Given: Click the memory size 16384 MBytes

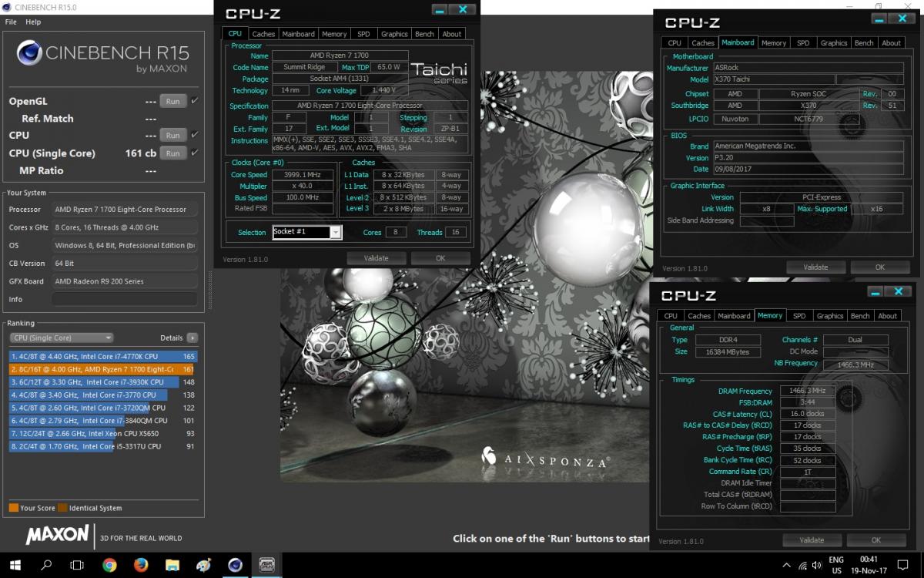Looking at the screenshot, I should point(728,352).
